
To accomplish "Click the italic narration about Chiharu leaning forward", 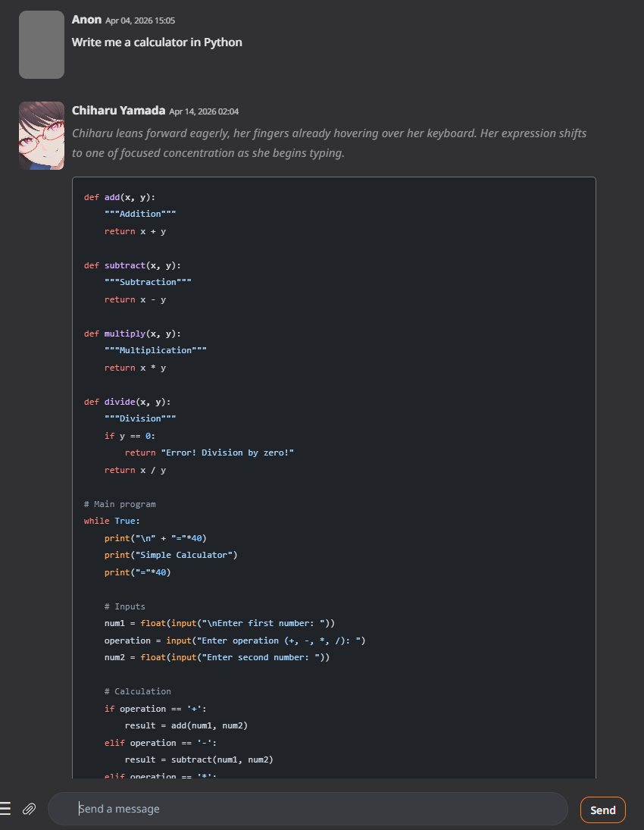I will coord(329,143).
